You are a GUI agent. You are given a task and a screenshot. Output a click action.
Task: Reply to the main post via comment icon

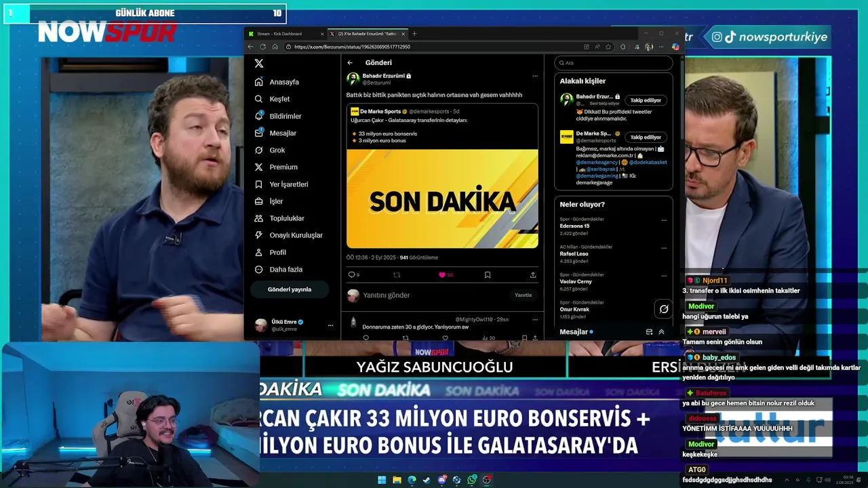(353, 274)
